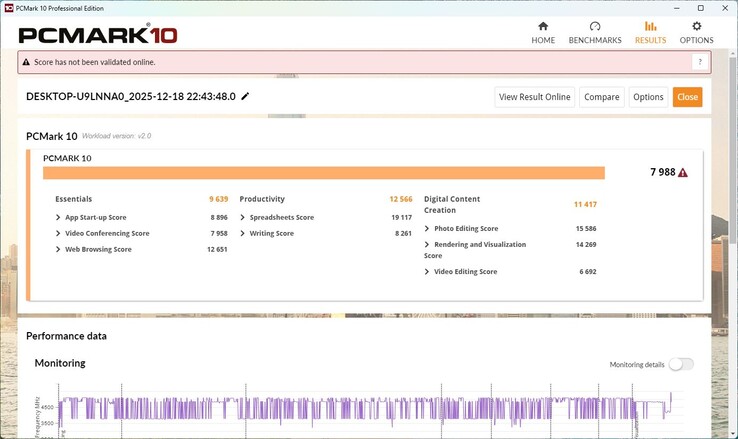Click the pencil icon to rename result
The width and height of the screenshot is (738, 439).
246,97
